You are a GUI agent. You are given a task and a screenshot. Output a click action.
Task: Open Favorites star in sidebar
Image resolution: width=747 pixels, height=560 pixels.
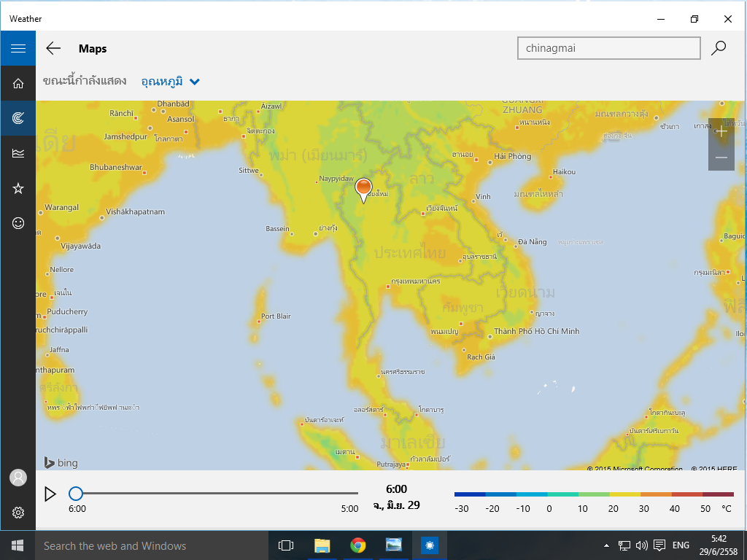[18, 188]
